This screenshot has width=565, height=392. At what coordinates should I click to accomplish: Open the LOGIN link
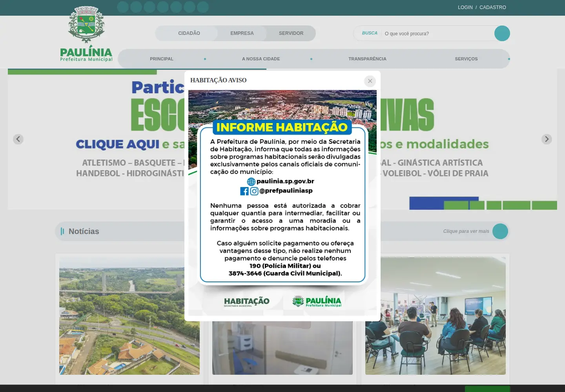point(465,7)
